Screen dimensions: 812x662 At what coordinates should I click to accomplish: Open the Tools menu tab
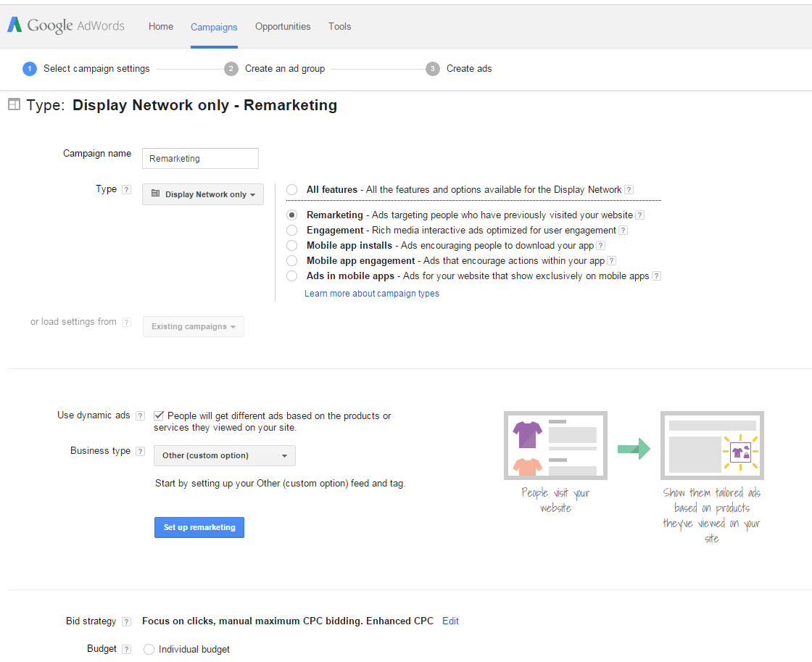(339, 26)
